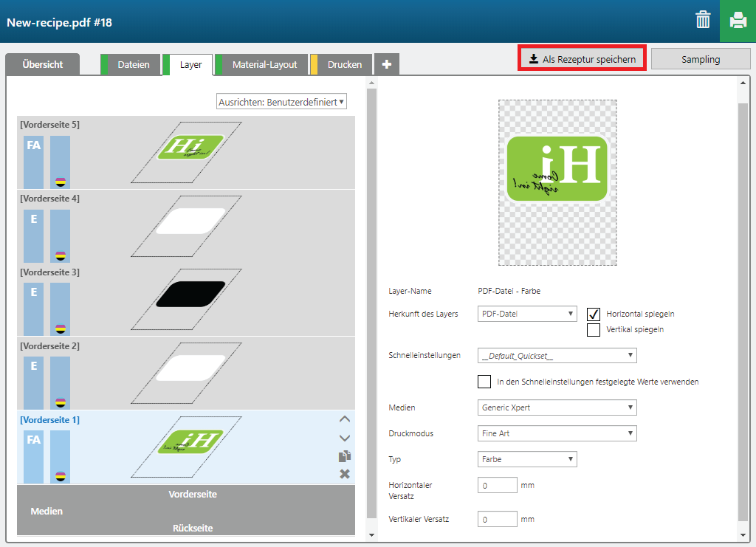Open the Ausrichten alignment dropdown

[281, 102]
